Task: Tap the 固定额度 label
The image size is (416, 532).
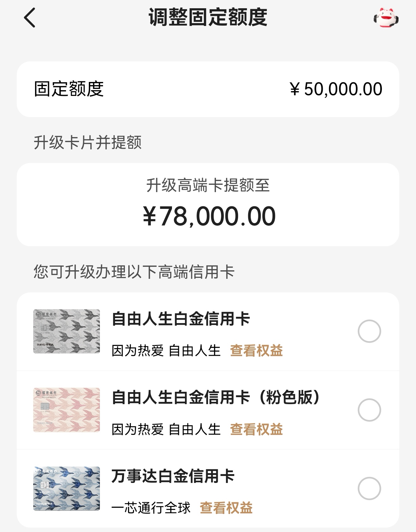Action: tap(69, 89)
